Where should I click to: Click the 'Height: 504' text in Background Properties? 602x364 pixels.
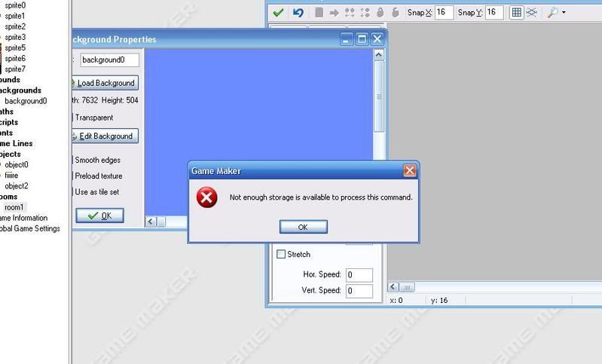point(120,100)
